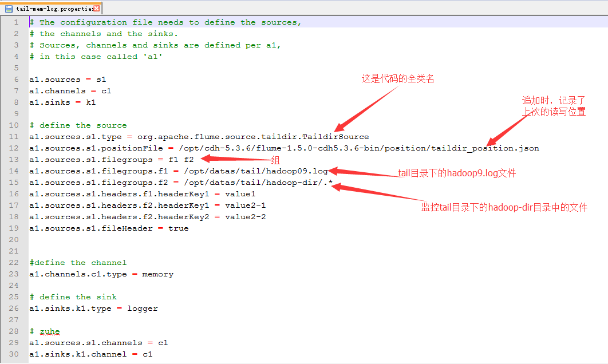608x364 pixels.
Task: Close the tail-mem-log.properties tab
Action: [x=97, y=8]
